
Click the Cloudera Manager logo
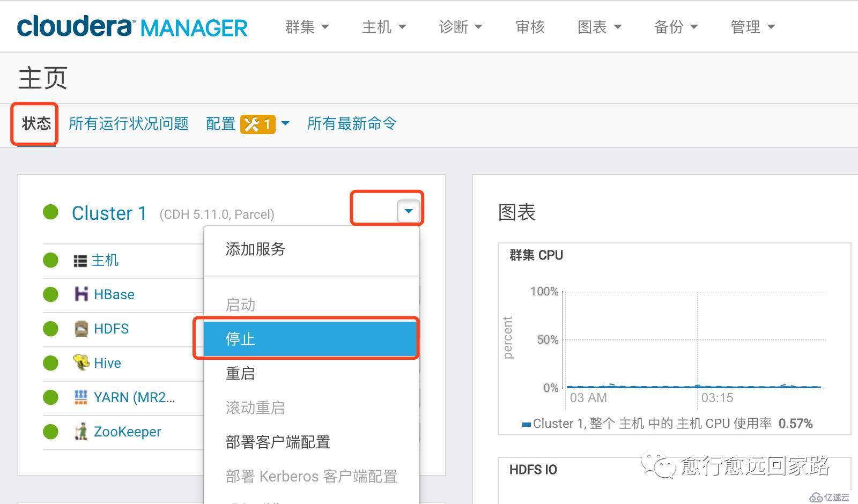coord(132,27)
